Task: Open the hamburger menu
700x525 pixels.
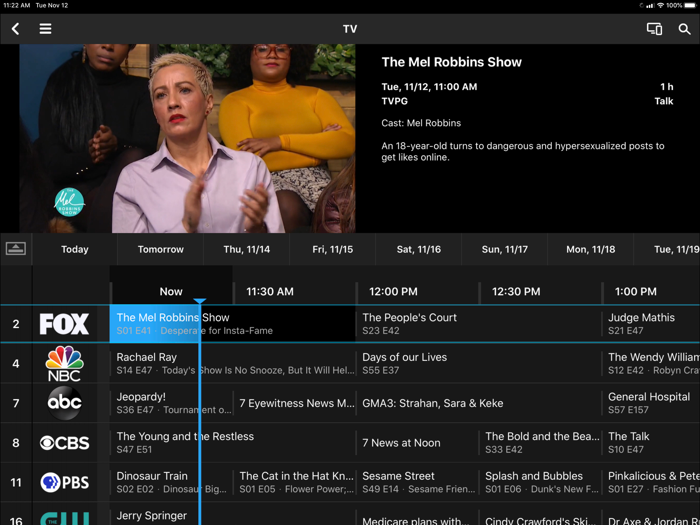Action: 45,29
